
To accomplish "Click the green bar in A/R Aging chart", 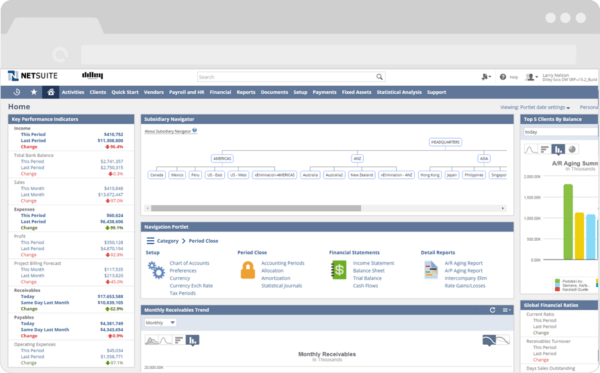I will point(568,222).
